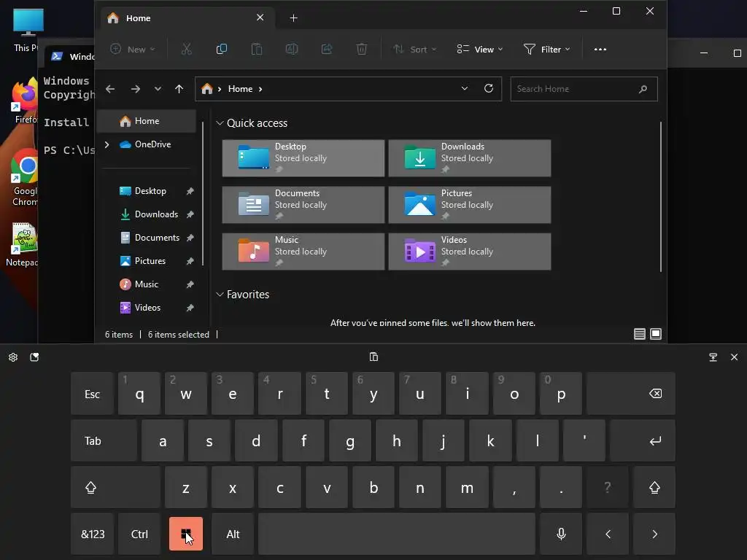Select Home in navigation pane
Image resolution: width=747 pixels, height=560 pixels.
pyautogui.click(x=146, y=121)
